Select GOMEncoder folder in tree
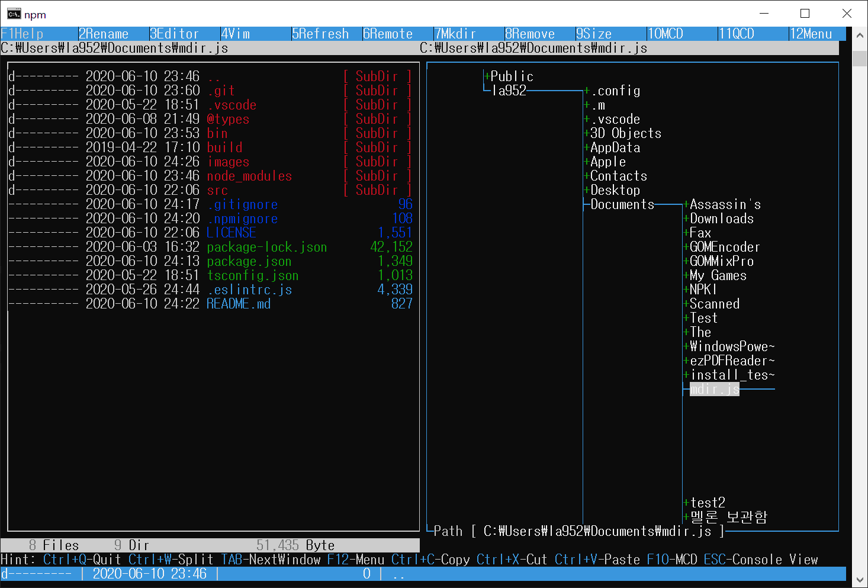Viewport: 868px width, 588px height. [725, 247]
